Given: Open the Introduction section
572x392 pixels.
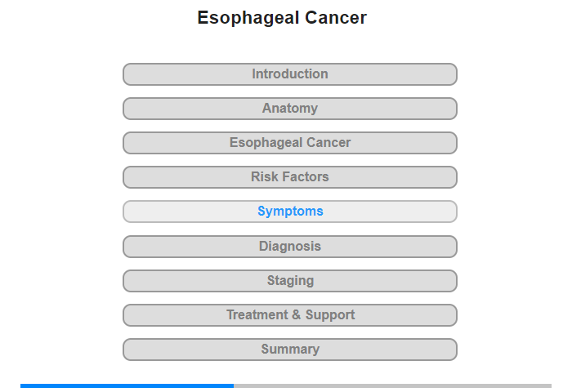Looking at the screenshot, I should [x=289, y=74].
